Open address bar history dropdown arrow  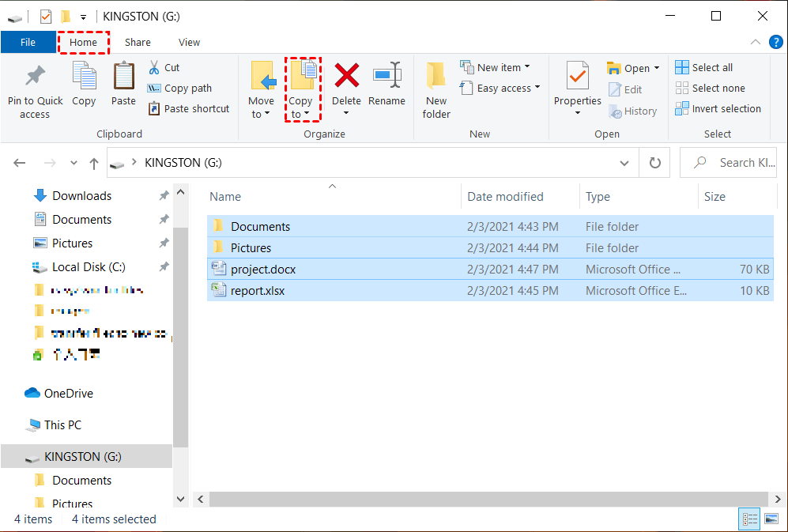[x=624, y=163]
